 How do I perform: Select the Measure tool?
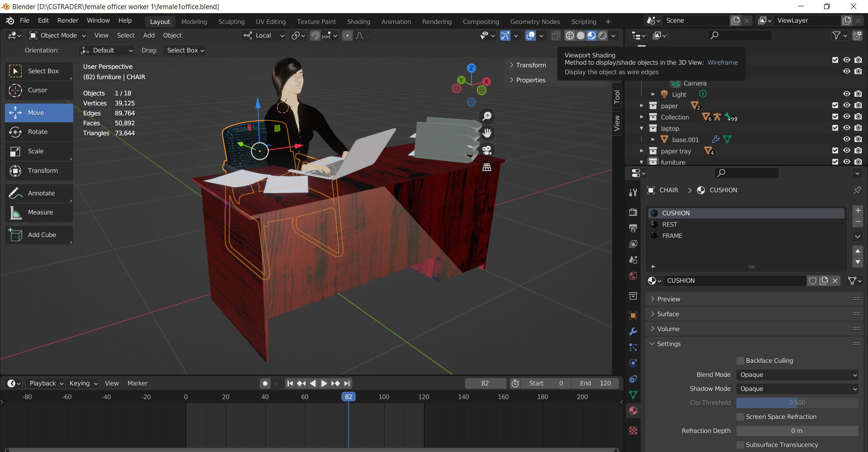tap(39, 212)
